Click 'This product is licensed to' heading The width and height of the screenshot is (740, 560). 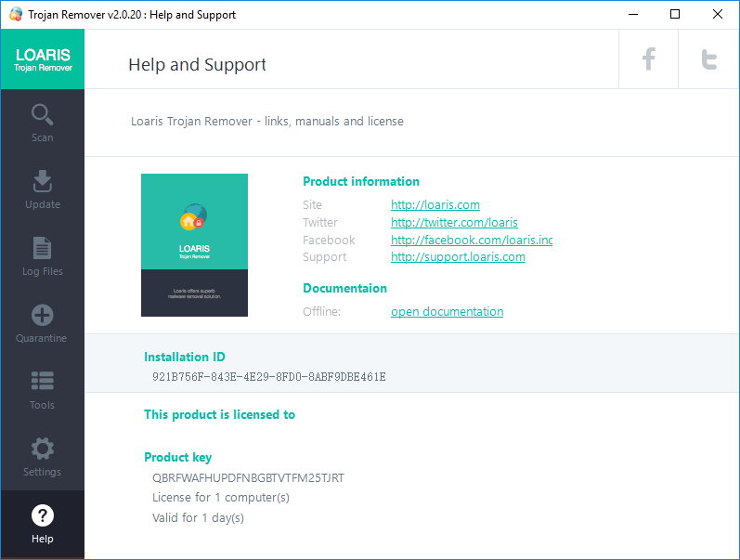219,414
